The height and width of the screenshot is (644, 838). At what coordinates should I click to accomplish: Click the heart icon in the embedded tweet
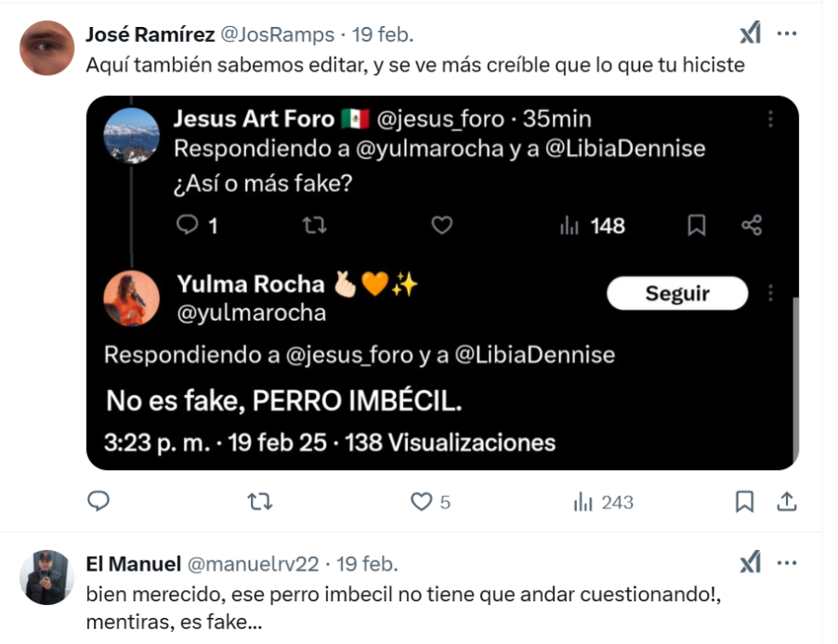tap(442, 225)
